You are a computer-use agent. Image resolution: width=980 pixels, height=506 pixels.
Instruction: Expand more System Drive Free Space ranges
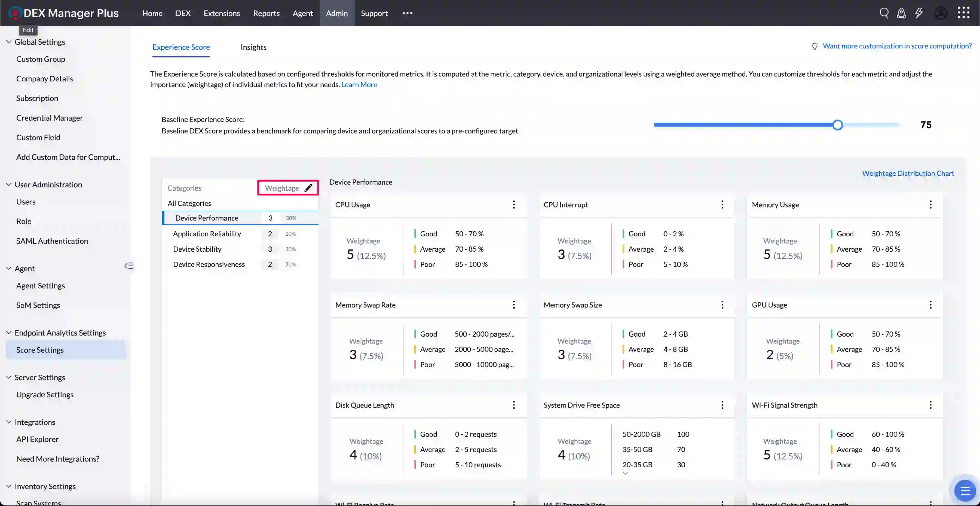coord(625,474)
